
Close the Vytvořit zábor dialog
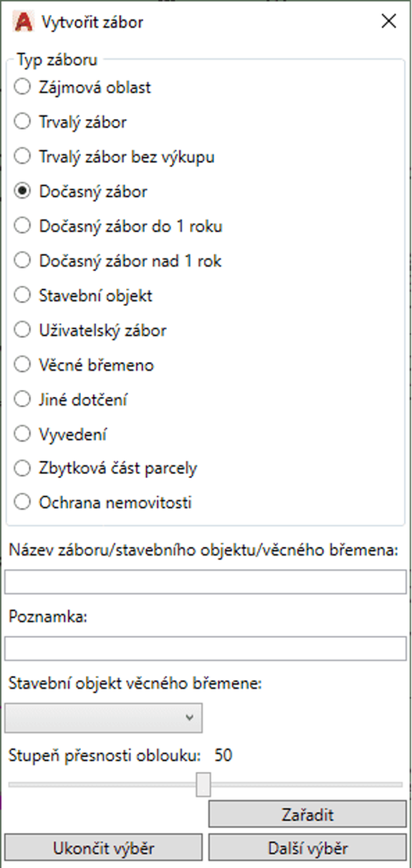[389, 22]
